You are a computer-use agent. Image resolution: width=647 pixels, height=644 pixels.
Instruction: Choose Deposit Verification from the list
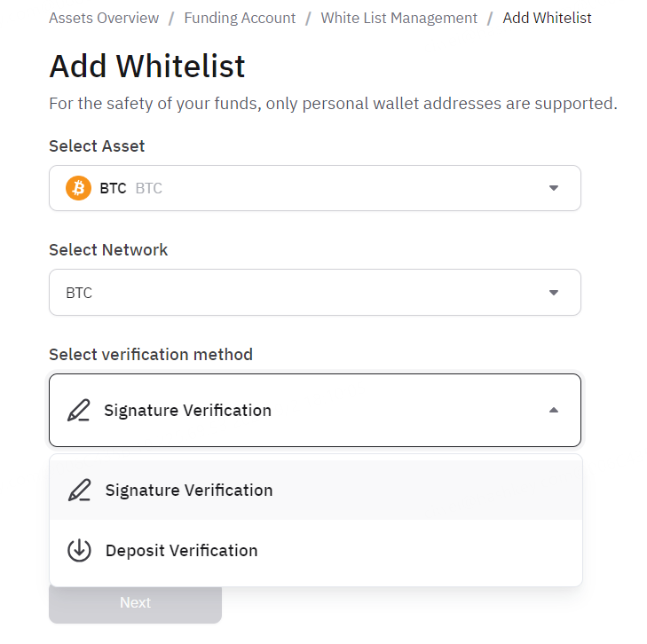pos(316,550)
